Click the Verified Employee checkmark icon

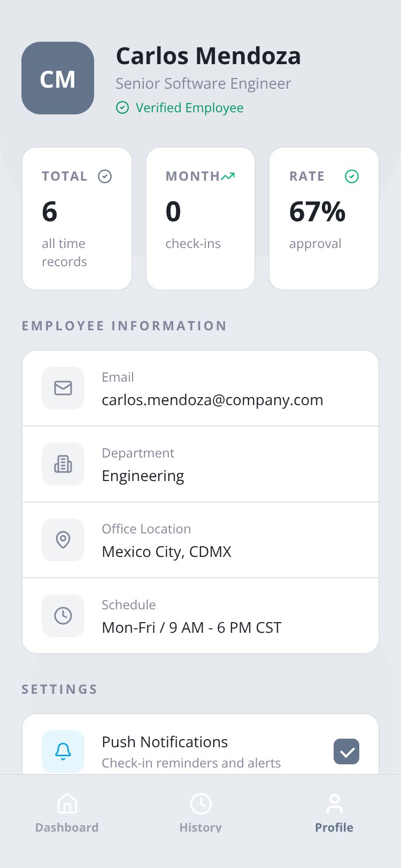(122, 108)
